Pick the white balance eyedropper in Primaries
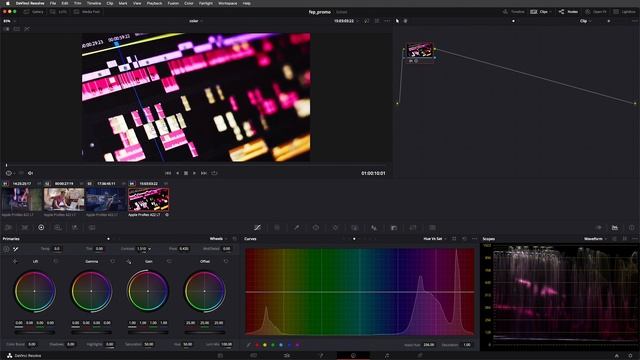The width and height of the screenshot is (640, 360). pyautogui.click(x=16, y=249)
